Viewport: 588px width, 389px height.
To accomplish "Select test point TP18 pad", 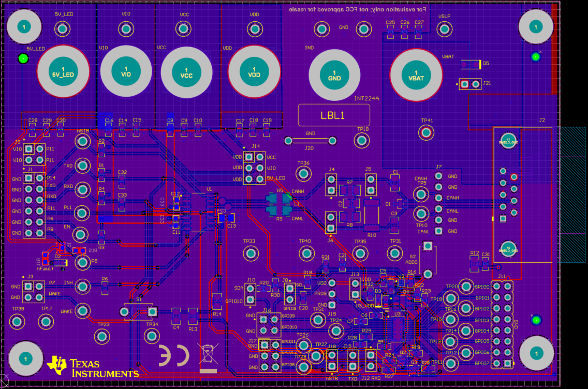I will pos(362,140).
